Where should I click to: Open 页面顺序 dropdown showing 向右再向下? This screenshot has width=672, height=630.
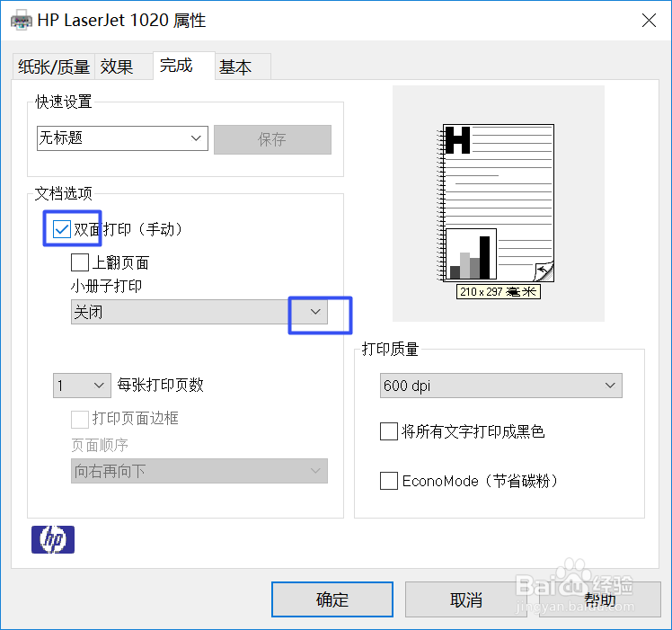(x=199, y=471)
